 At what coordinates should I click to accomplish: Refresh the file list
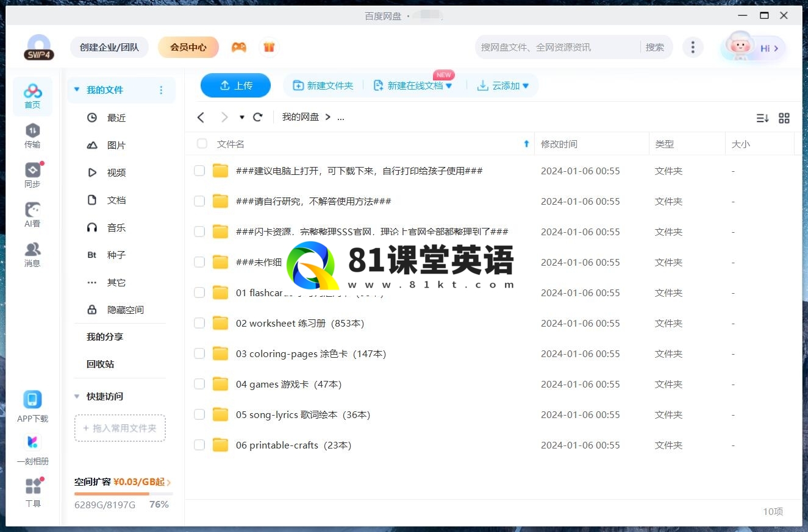pos(258,117)
